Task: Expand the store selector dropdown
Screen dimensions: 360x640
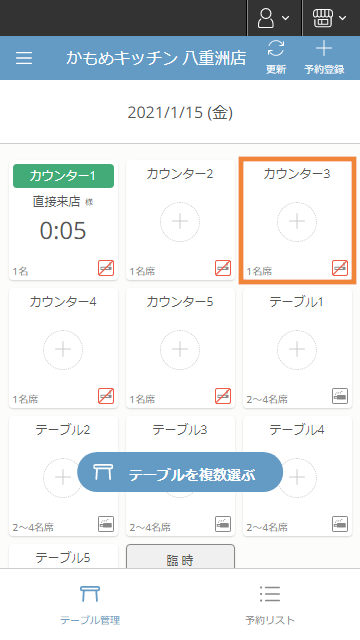Action: pyautogui.click(x=330, y=18)
